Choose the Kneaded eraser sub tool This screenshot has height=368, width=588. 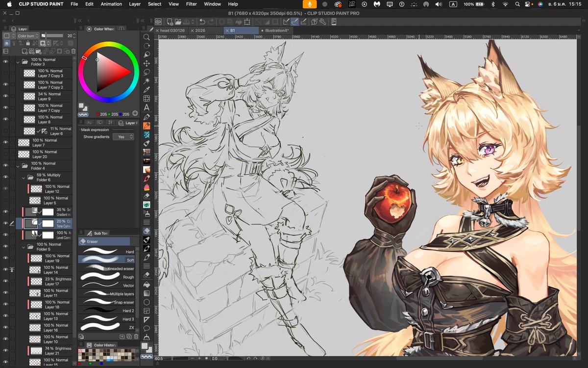[106, 268]
